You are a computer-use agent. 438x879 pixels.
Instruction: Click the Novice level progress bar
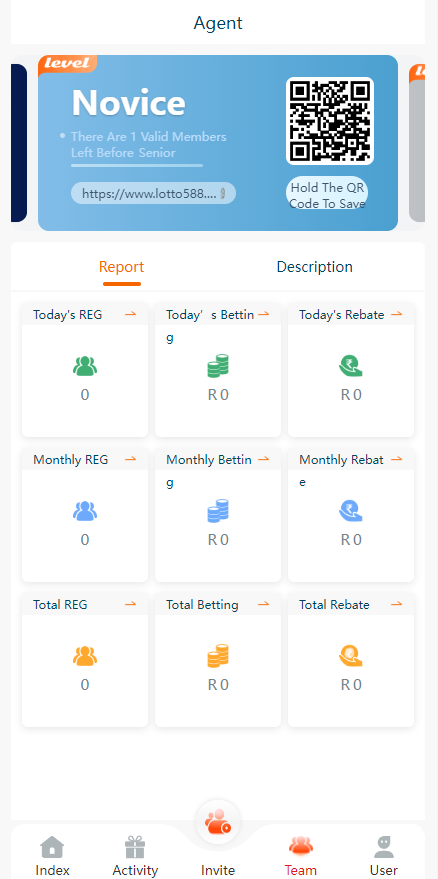pos(137,165)
